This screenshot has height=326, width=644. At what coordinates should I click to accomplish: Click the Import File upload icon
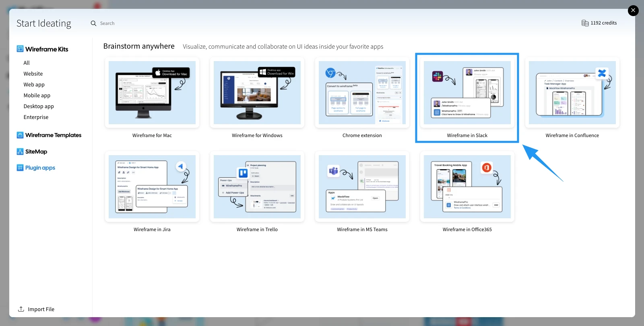(x=21, y=309)
